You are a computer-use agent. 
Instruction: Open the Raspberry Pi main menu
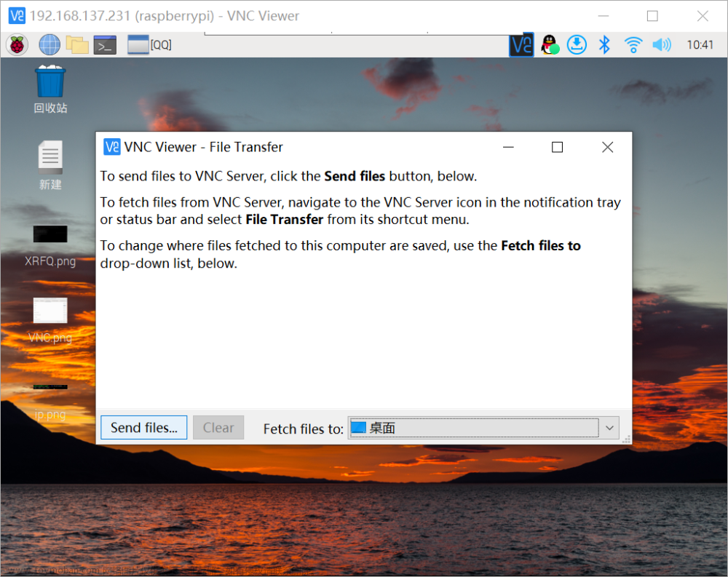17,45
